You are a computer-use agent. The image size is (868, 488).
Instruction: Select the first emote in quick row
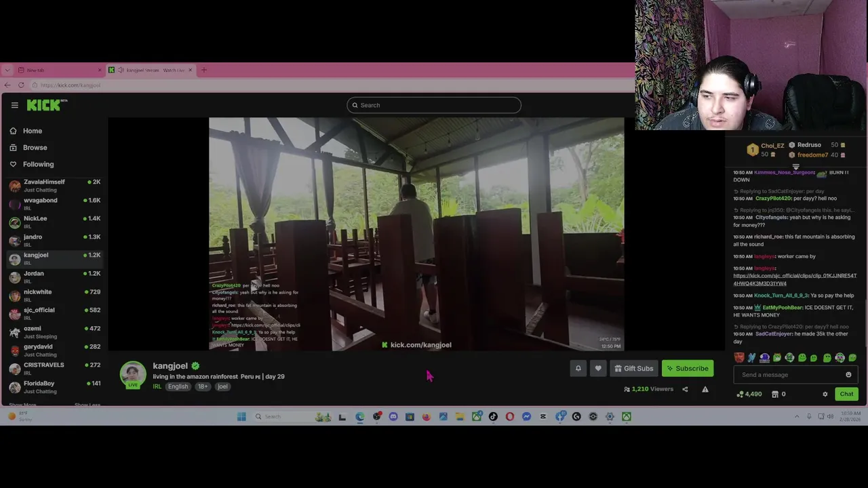[739, 357]
